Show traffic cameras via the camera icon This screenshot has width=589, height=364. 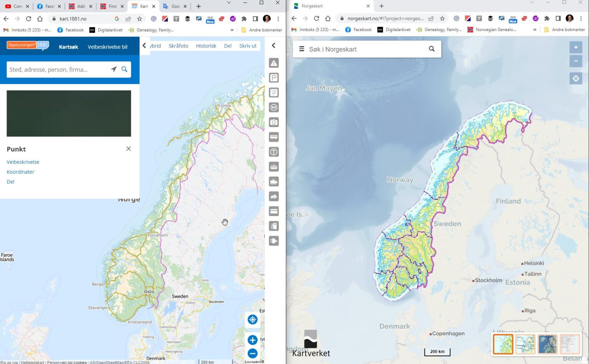[x=273, y=122]
